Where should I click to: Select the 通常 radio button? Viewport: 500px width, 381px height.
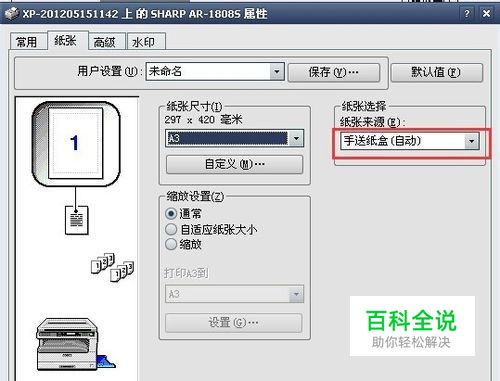pos(171,213)
